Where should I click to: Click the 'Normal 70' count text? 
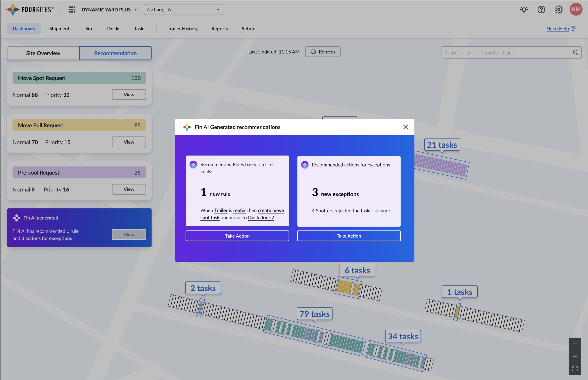click(x=25, y=142)
